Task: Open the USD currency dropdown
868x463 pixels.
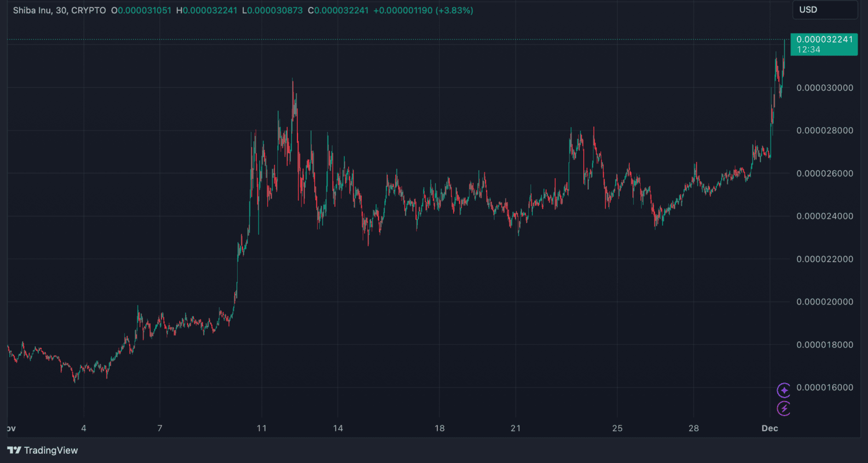Action: pyautogui.click(x=825, y=10)
